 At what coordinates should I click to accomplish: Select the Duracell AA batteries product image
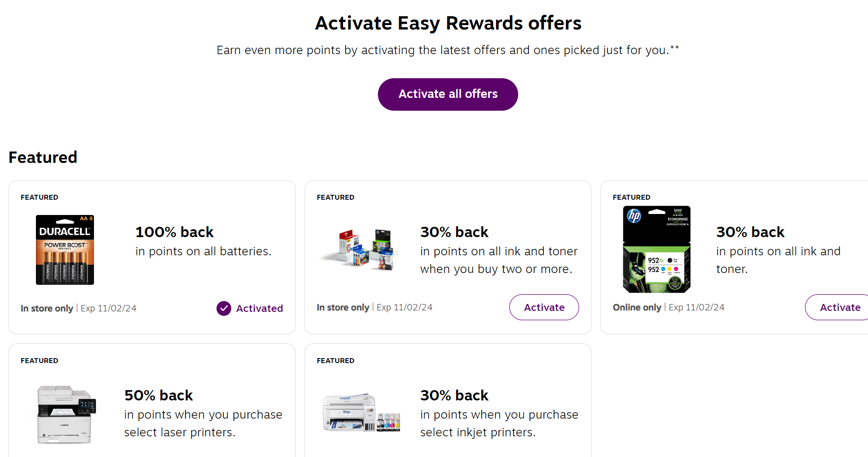pos(64,250)
